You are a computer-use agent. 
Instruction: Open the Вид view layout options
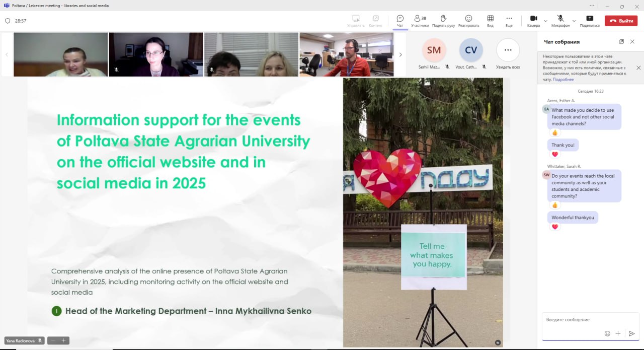[490, 19]
